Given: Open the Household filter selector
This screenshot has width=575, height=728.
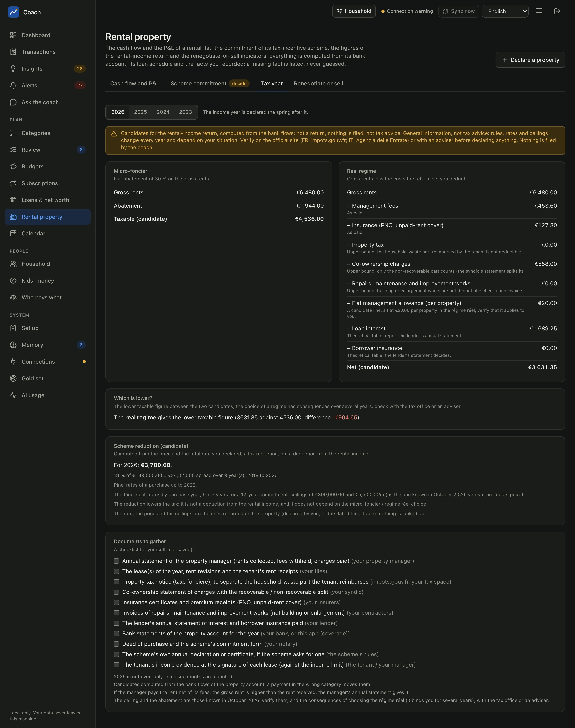Looking at the screenshot, I should [x=354, y=11].
